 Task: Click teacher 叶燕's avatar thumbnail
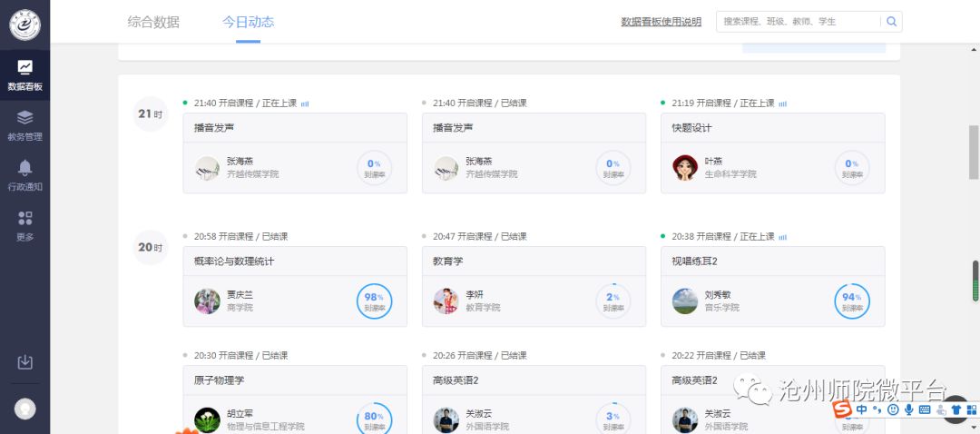[685, 168]
